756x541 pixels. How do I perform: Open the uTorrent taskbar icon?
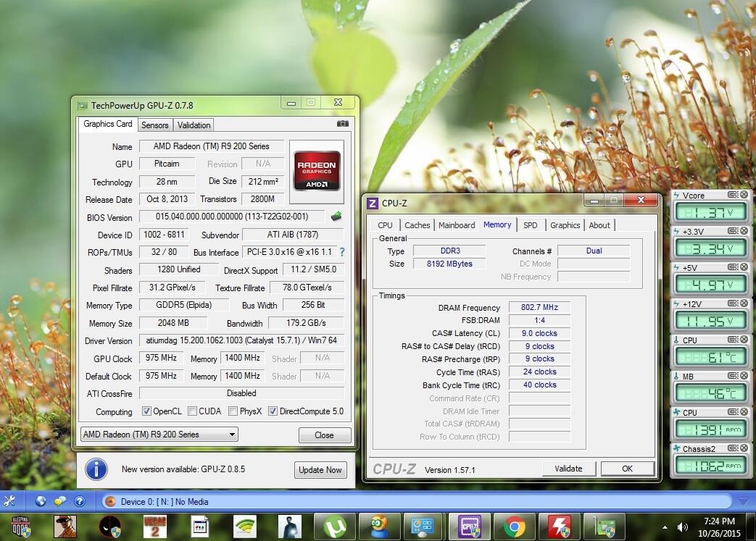[x=334, y=527]
